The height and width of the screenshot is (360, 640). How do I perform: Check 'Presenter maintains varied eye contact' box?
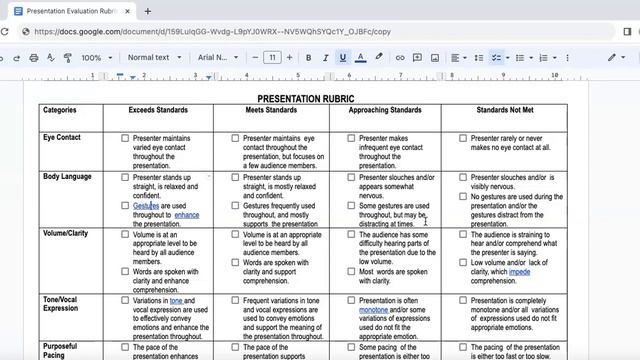click(x=125, y=138)
